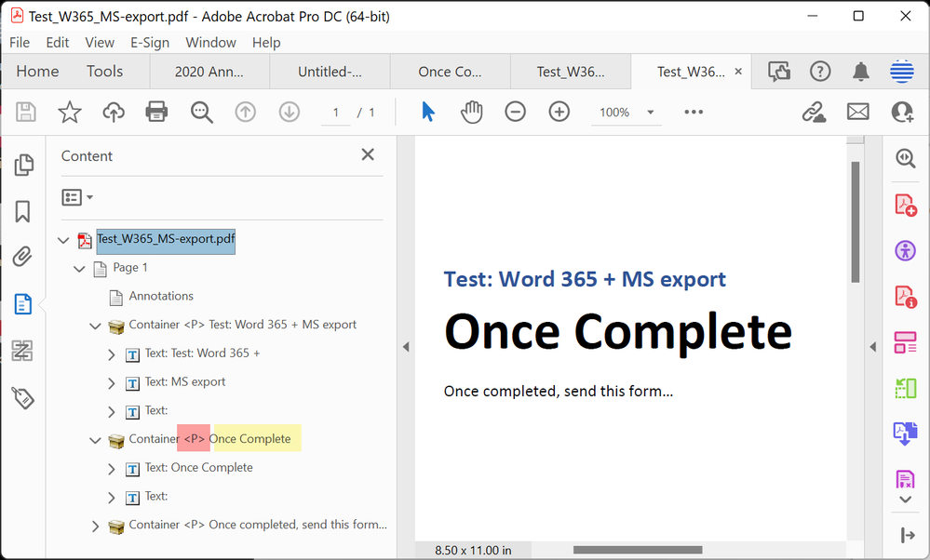This screenshot has width=930, height=560.
Task: Open the Accessibility tool in the right pane
Action: click(x=904, y=250)
